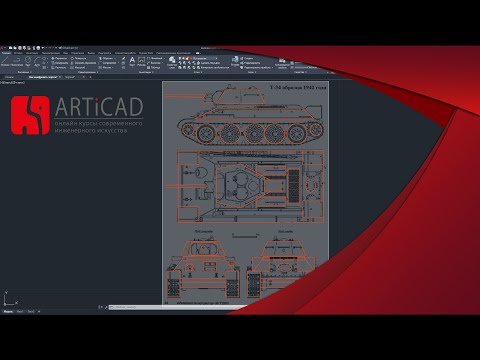
Task: Click the Array (Массив) tool
Action: point(105,68)
